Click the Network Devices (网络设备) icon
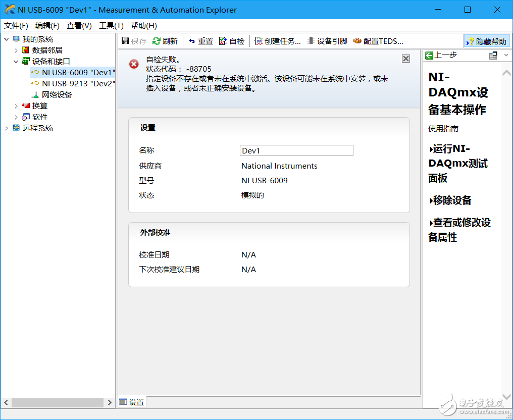 (35, 94)
